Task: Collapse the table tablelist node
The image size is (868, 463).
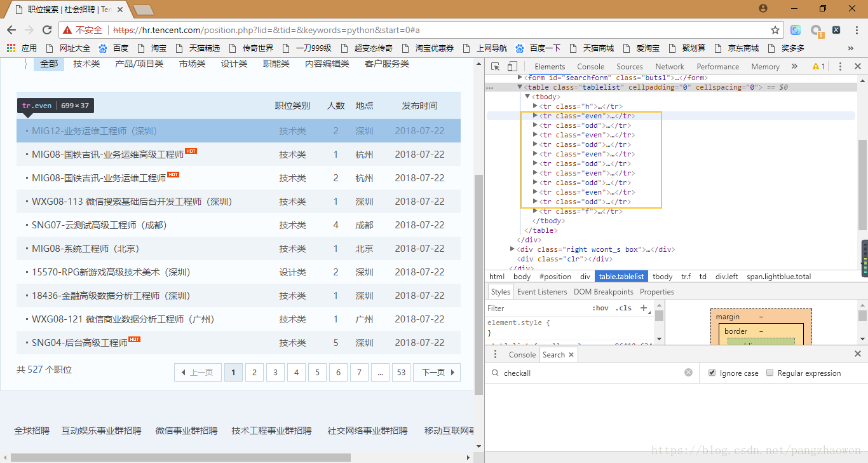Action: (519, 87)
